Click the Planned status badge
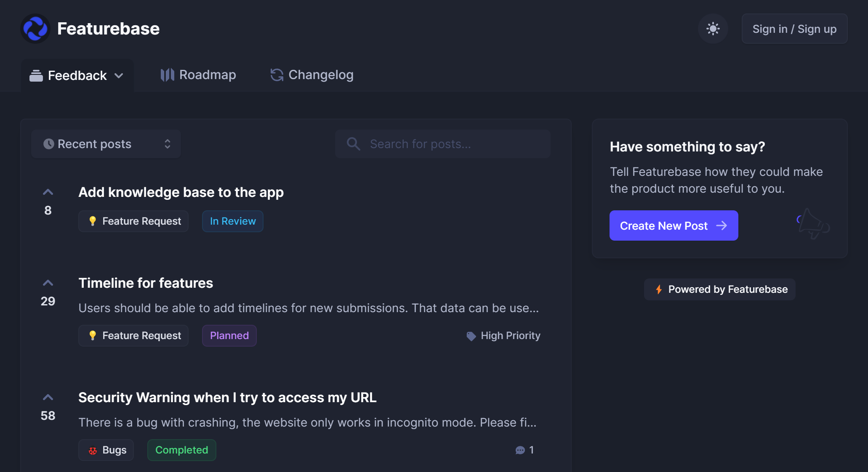 [x=229, y=336]
